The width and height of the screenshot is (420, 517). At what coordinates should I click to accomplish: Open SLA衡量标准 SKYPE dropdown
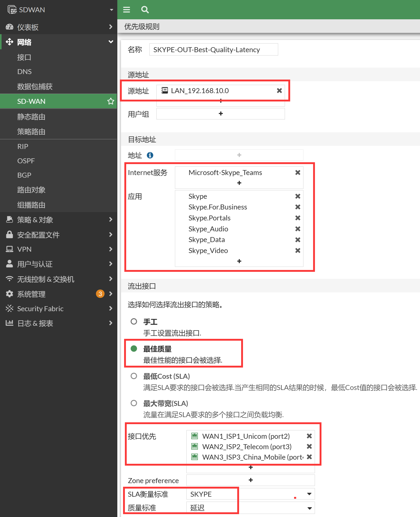251,494
